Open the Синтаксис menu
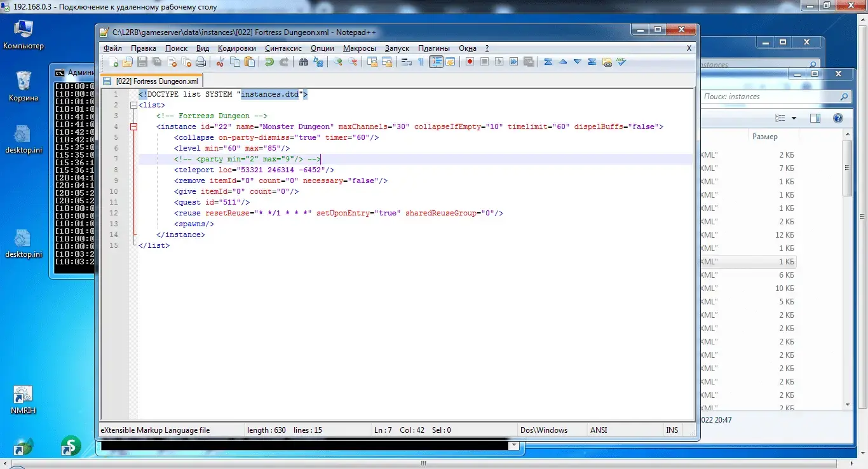Image resolution: width=868 pixels, height=469 pixels. click(x=283, y=48)
